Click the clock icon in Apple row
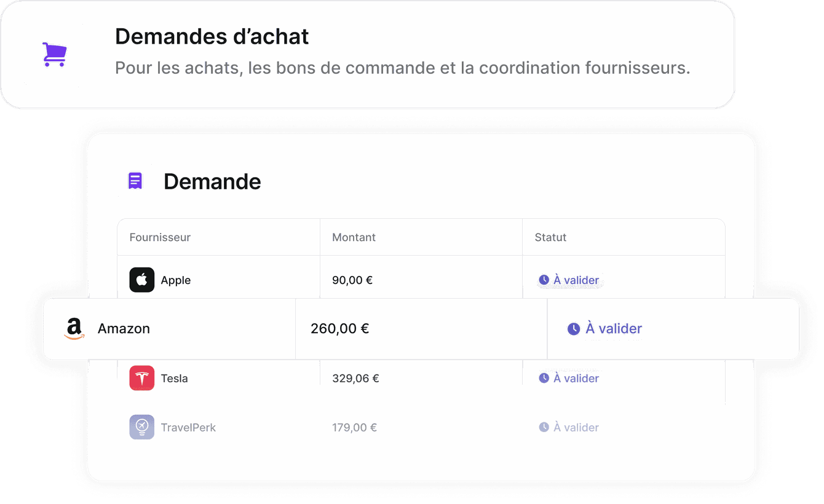 tap(544, 280)
